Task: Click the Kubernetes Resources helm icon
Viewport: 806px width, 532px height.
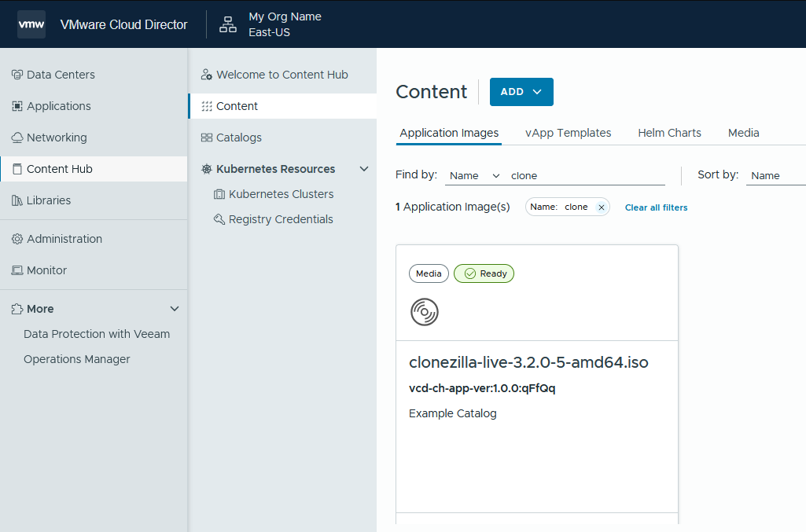Action: click(207, 169)
